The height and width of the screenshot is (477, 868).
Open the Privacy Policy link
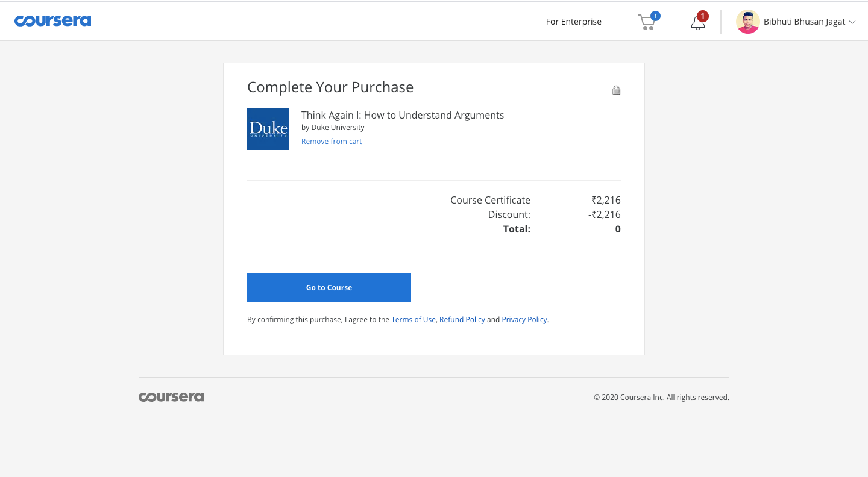coord(524,320)
